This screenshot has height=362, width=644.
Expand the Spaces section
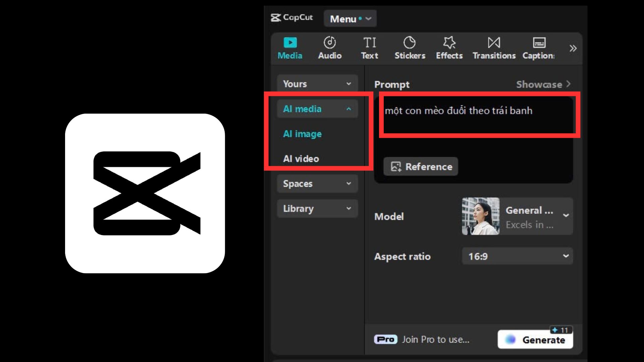coord(317,184)
